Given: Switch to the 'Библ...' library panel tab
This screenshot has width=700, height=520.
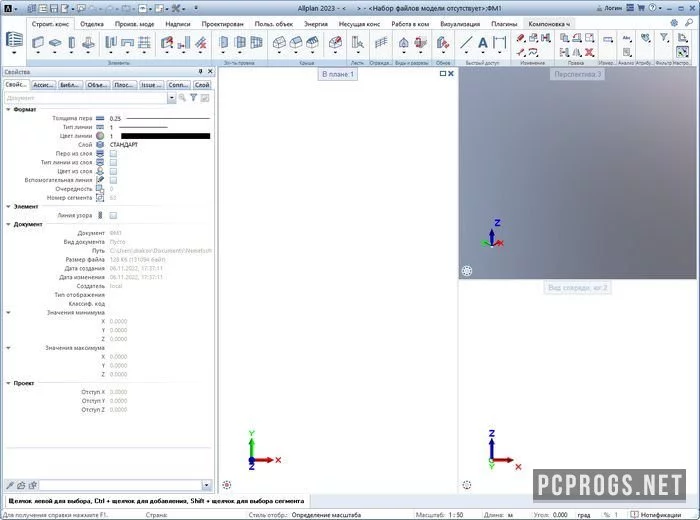Looking at the screenshot, I should pyautogui.click(x=70, y=85).
